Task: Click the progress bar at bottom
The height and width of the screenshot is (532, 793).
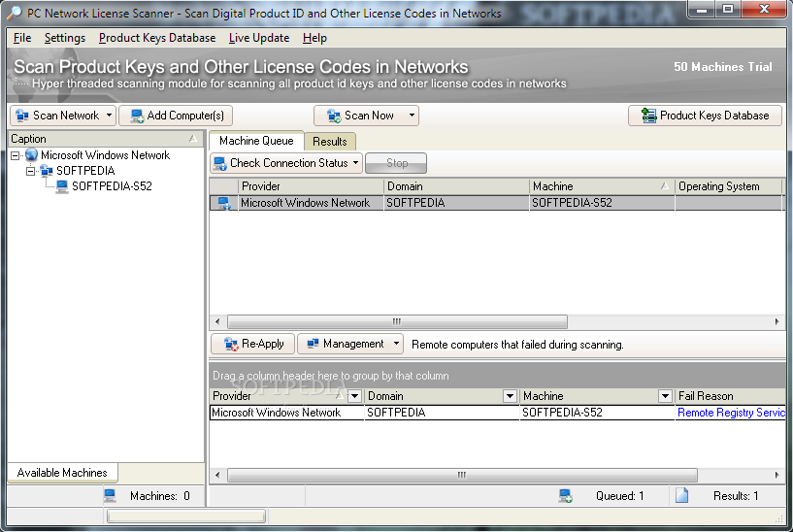Action: (x=186, y=515)
